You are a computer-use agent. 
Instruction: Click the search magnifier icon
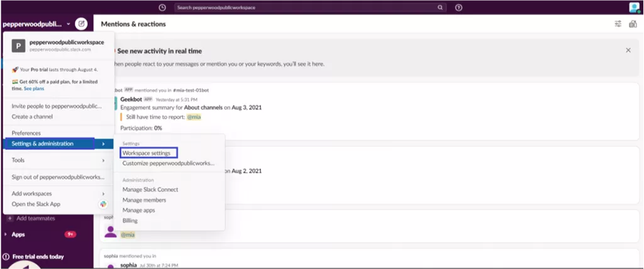tap(440, 8)
